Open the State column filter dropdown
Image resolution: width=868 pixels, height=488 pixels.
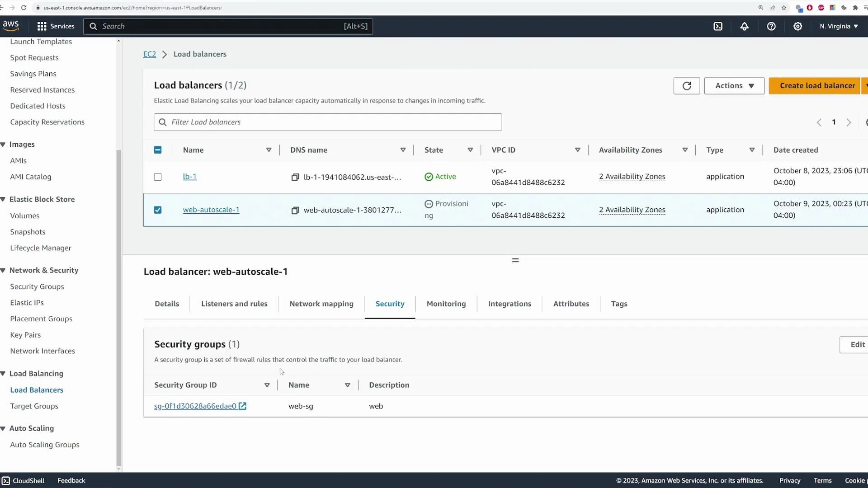click(471, 150)
